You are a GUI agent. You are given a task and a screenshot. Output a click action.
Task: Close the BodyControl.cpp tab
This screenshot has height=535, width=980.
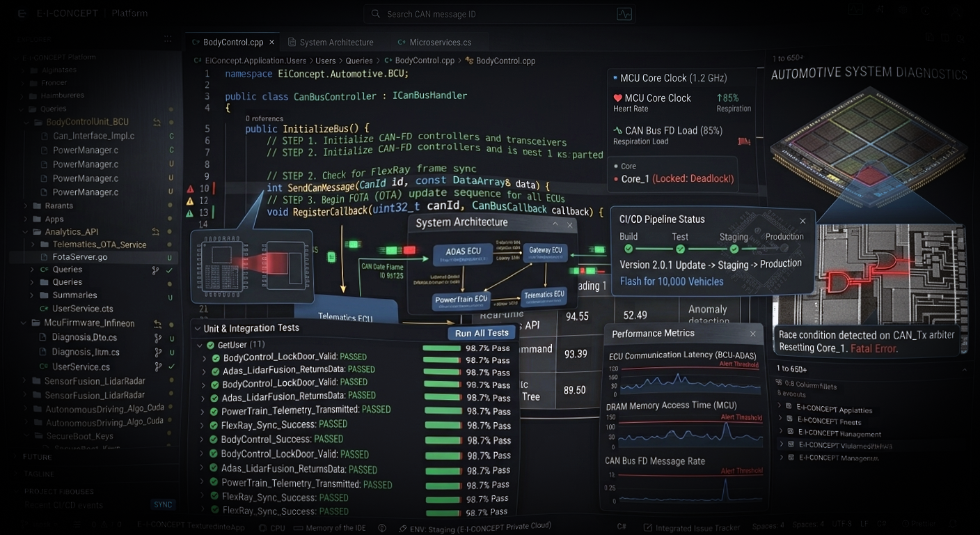point(271,42)
